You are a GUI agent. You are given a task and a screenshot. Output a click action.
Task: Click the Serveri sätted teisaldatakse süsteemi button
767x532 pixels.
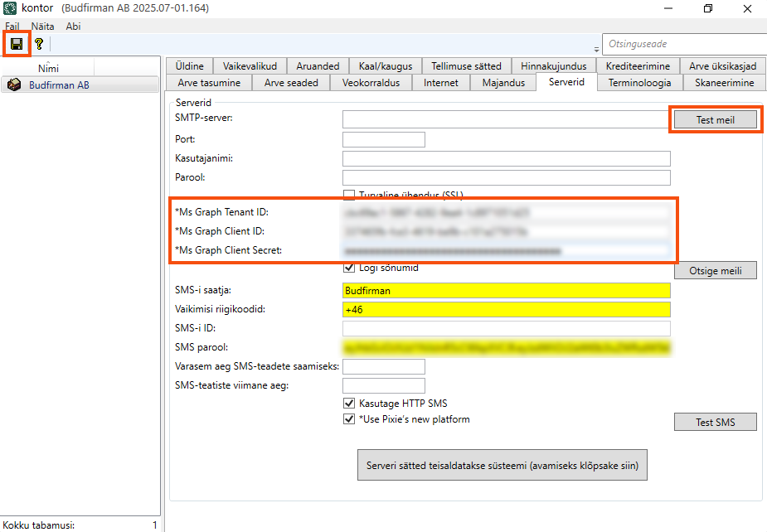click(x=502, y=466)
